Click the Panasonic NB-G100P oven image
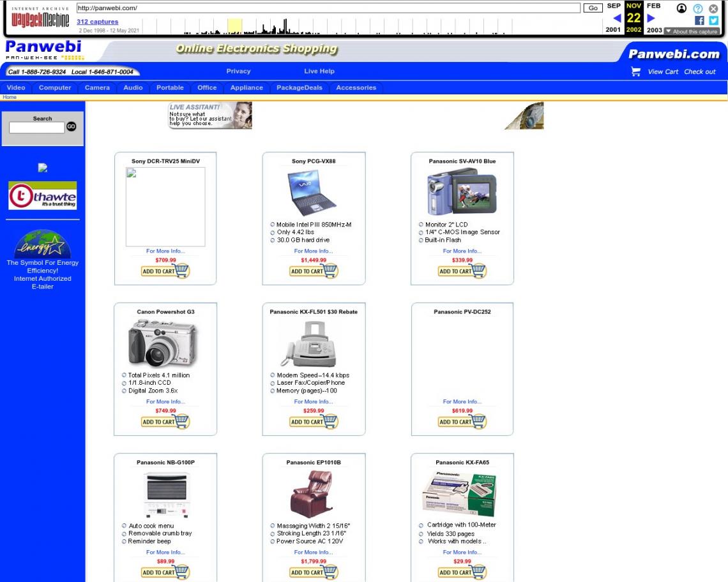Image resolution: width=728 pixels, height=582 pixels. point(166,495)
